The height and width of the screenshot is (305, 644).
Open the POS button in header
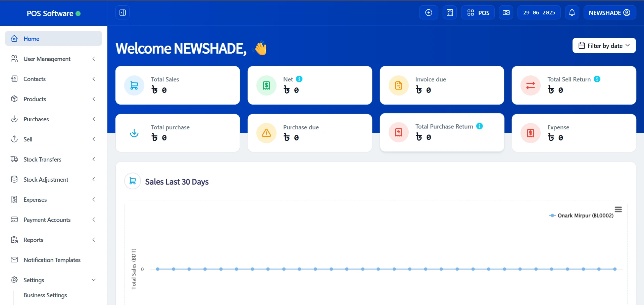point(478,13)
